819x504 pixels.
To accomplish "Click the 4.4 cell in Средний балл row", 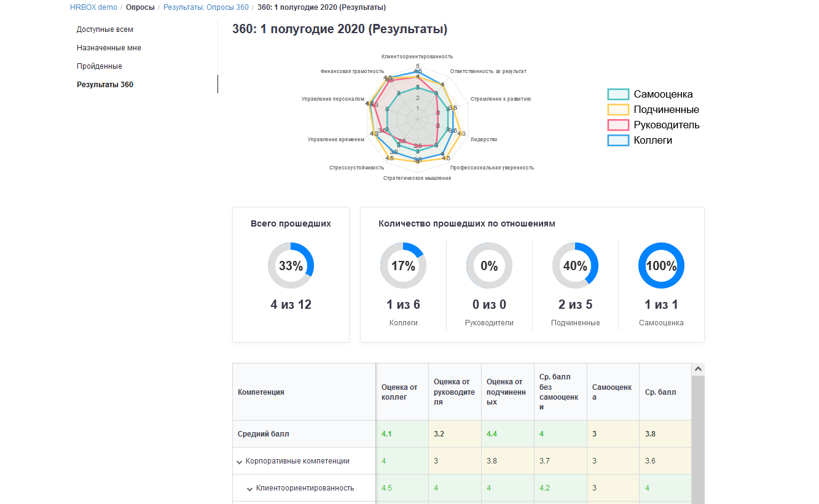I will (507, 434).
